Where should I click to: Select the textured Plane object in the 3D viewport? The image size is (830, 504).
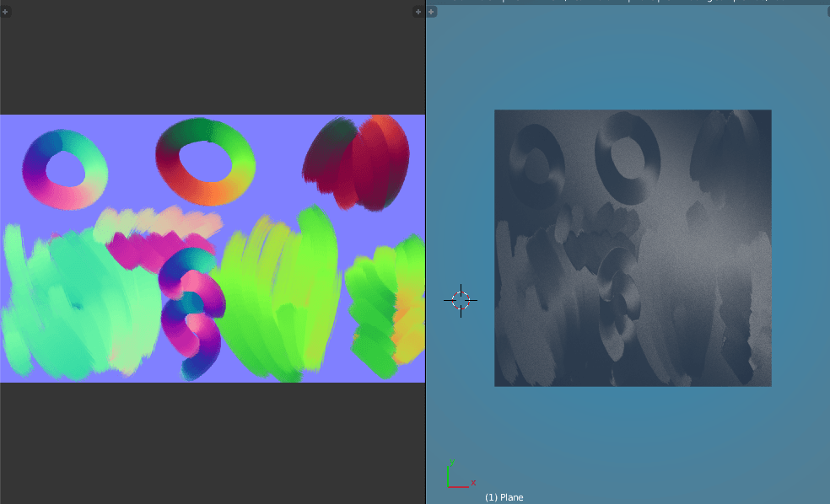tap(633, 247)
